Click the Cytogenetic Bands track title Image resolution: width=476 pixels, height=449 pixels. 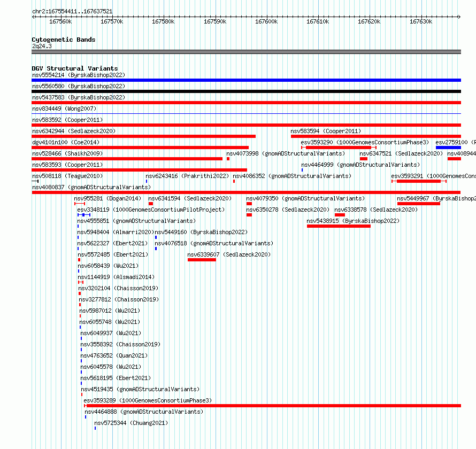click(64, 40)
